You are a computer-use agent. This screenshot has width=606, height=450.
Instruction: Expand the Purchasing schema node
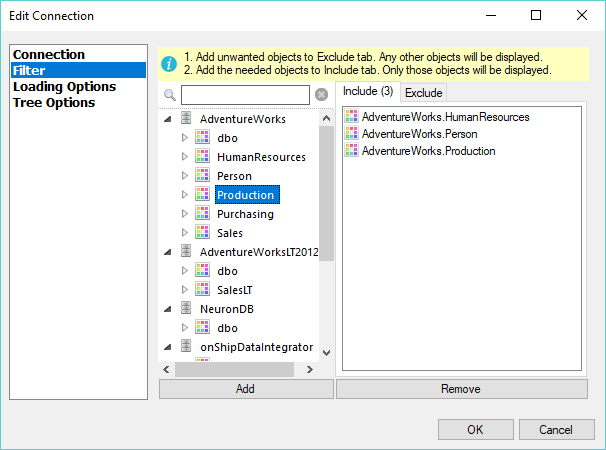(x=185, y=213)
